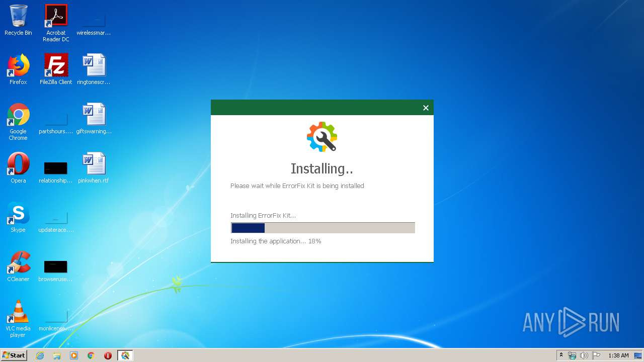Click 'Please wait while ErrorFix Kit is being installed' text
This screenshot has width=644, height=362.
click(297, 186)
